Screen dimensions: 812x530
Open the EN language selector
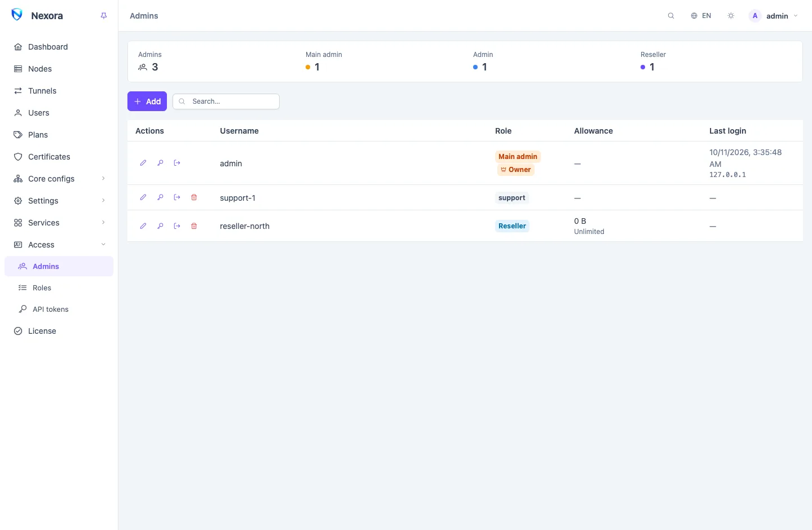[x=701, y=16]
